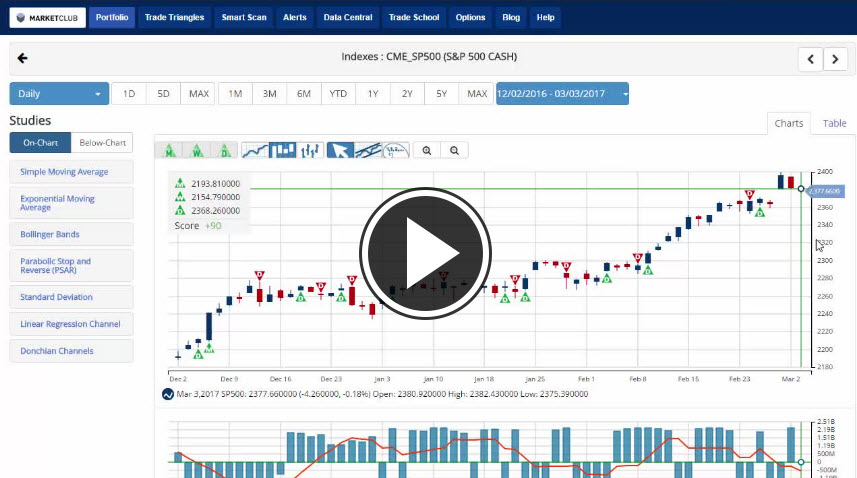Select the OHLC bar chart icon
This screenshot has height=478, width=857.
point(310,151)
